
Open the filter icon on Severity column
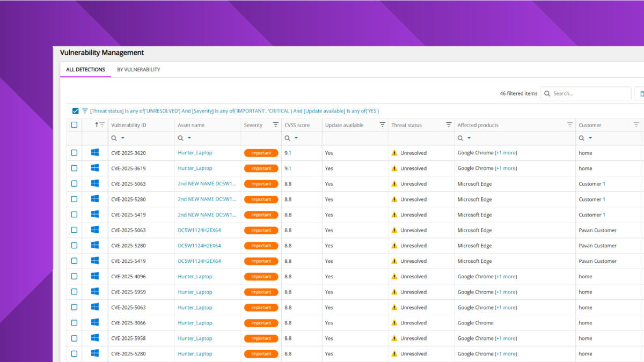point(275,124)
